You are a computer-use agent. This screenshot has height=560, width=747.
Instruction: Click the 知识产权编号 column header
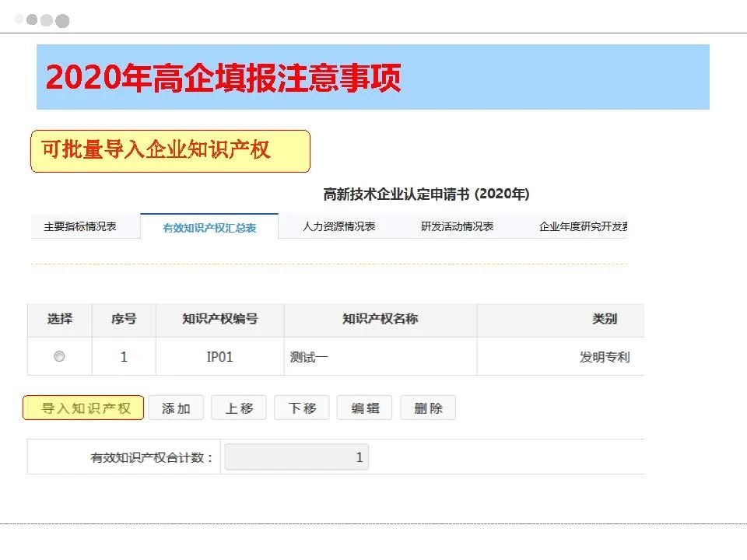pyautogui.click(x=220, y=319)
